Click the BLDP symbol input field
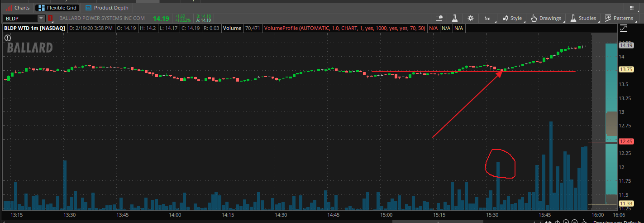 click(21, 18)
